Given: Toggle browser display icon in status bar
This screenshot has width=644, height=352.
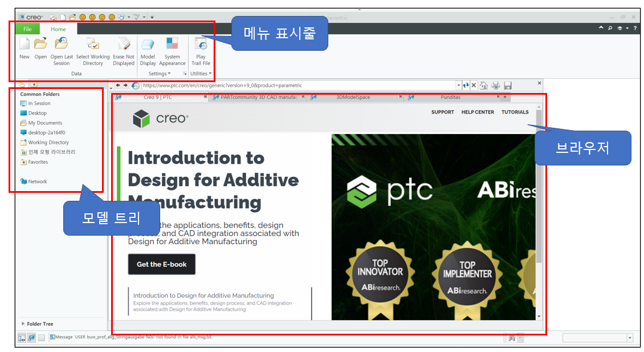Looking at the screenshot, I should 31,338.
